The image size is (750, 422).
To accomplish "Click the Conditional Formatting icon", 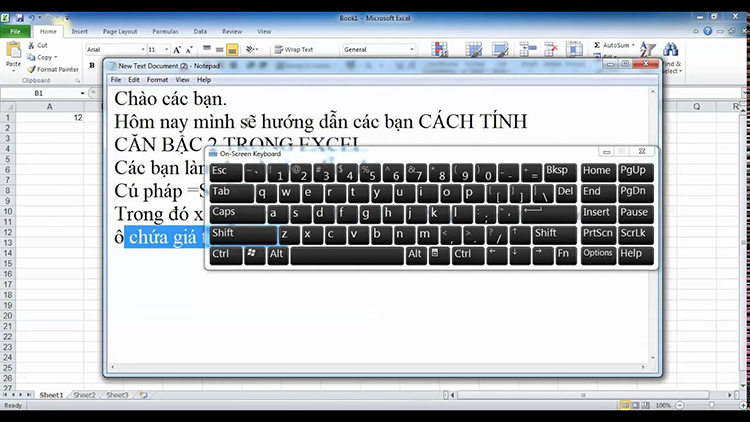I will [439, 49].
